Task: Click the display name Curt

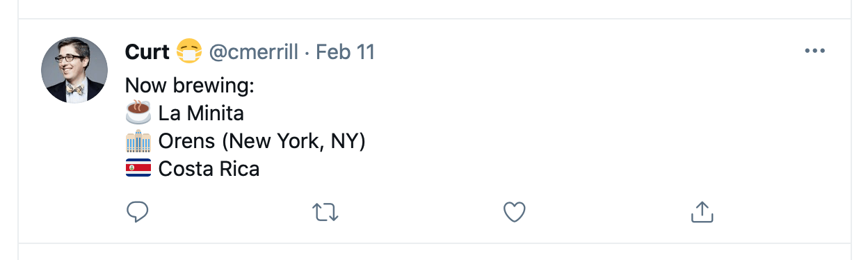Action: pyautogui.click(x=147, y=51)
